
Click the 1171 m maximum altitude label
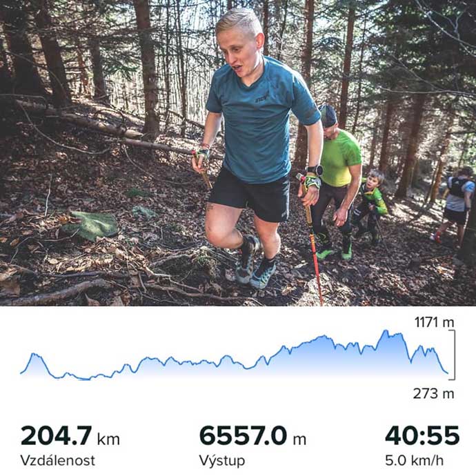(x=434, y=322)
